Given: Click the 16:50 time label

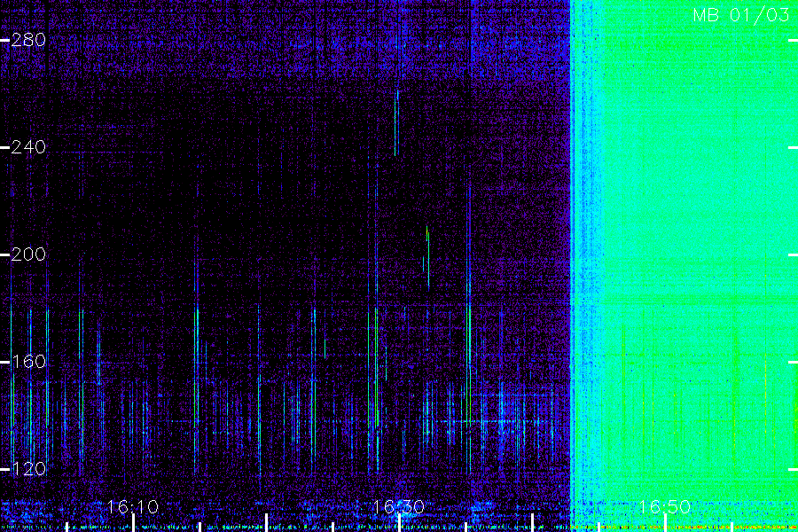Looking at the screenshot, I should coord(665,507).
